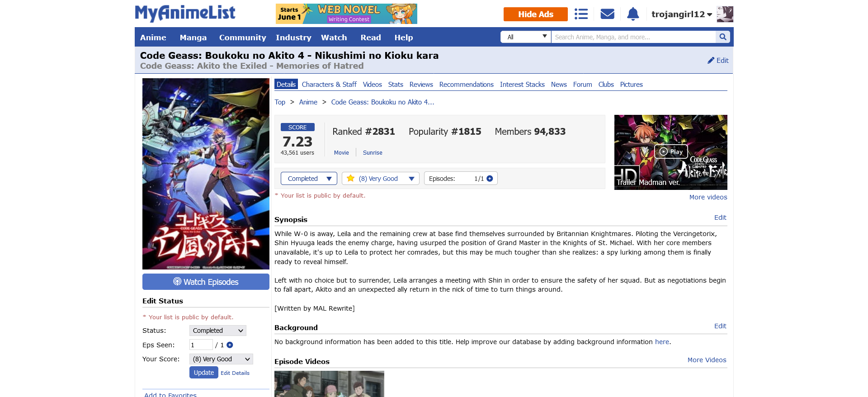Open sidebar Status Completed select

pos(217,331)
